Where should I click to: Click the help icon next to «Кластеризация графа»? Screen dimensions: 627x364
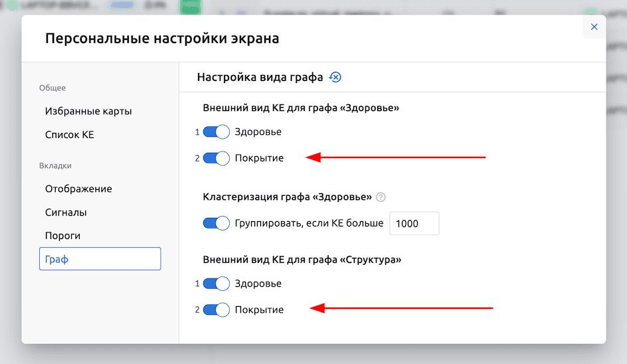point(381,197)
